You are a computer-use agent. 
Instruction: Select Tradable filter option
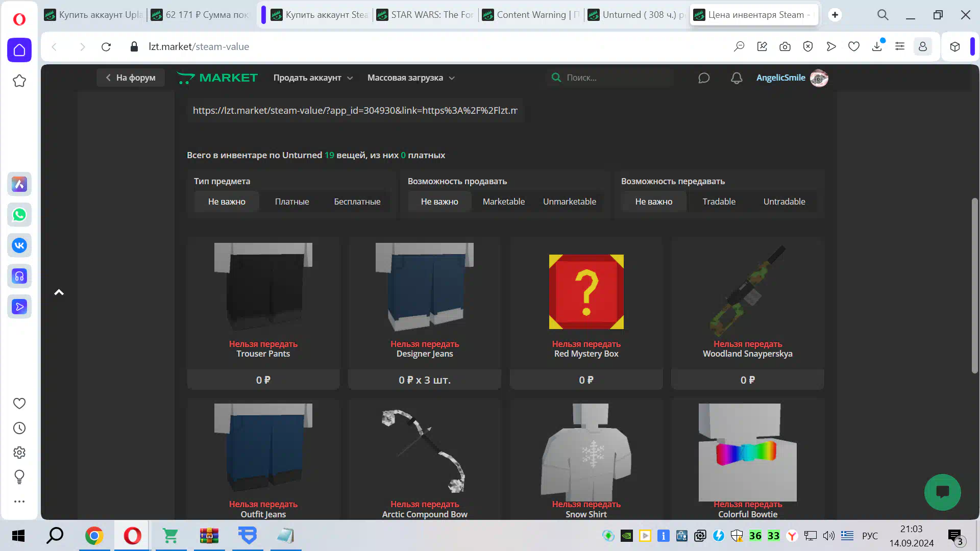tap(719, 202)
